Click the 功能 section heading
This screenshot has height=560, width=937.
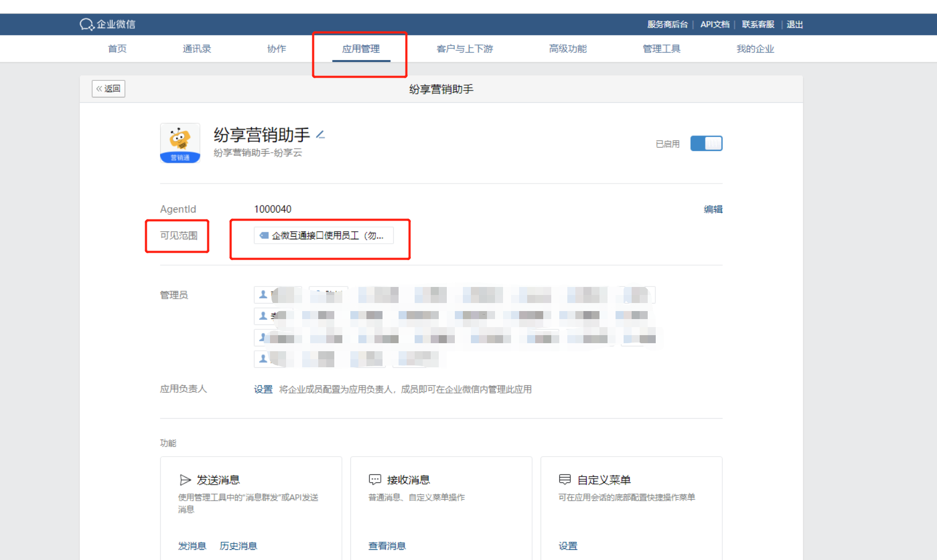coord(168,443)
